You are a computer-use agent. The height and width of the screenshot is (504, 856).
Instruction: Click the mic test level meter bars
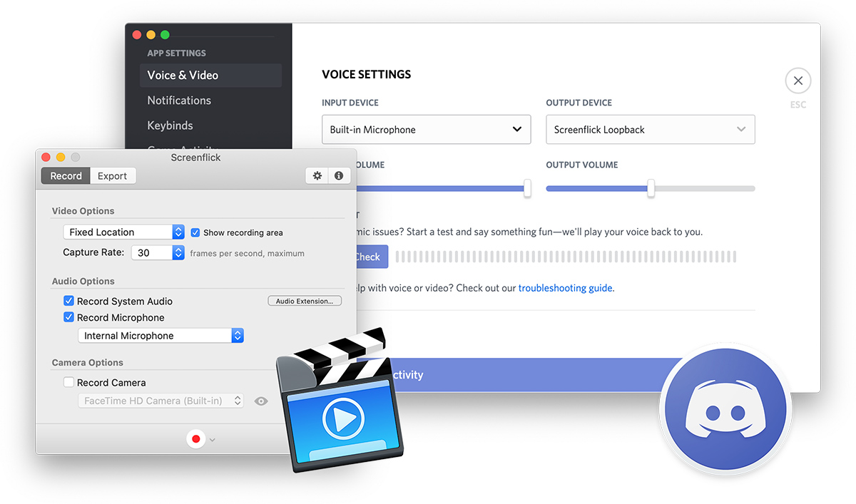point(566,257)
